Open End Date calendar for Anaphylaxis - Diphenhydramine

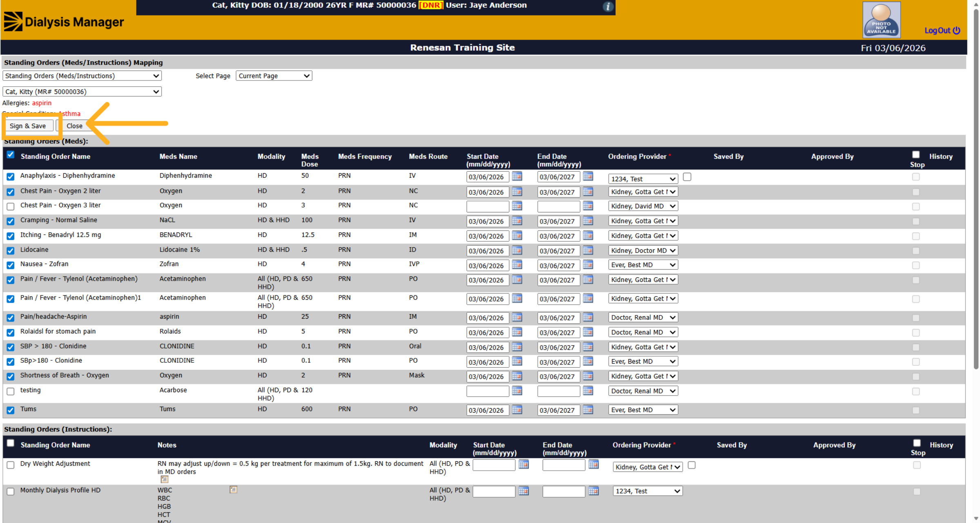tap(588, 177)
